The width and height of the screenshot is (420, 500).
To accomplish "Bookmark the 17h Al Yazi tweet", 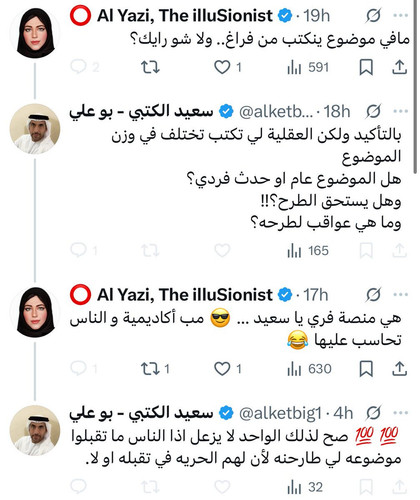I will point(366,369).
